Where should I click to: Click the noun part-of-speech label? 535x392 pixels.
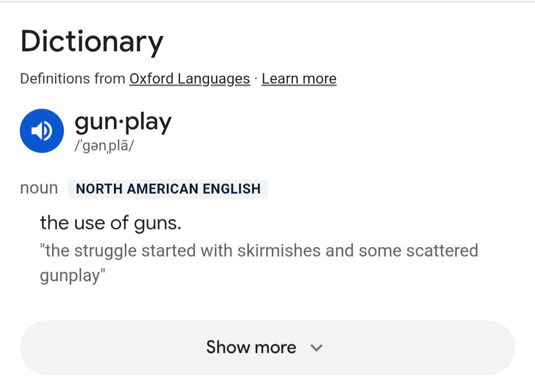click(x=39, y=188)
